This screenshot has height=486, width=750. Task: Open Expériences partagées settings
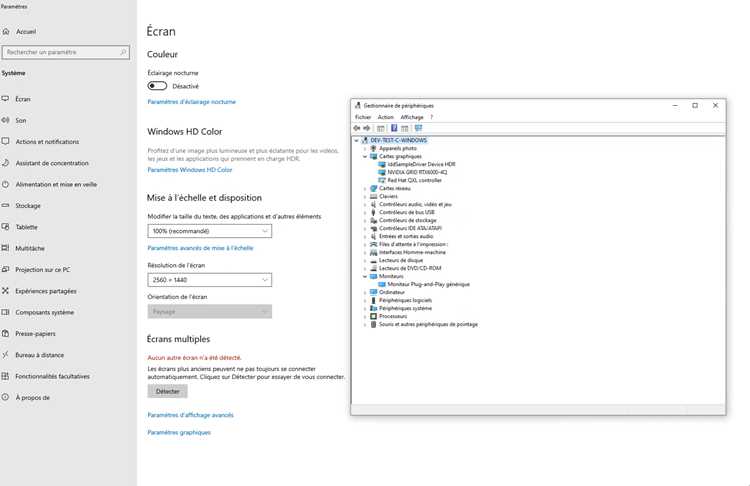click(x=46, y=291)
